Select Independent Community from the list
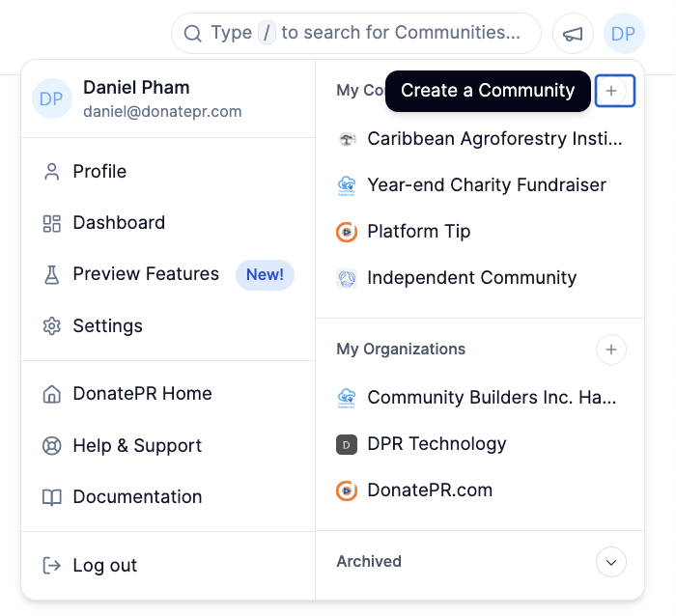 coord(471,278)
